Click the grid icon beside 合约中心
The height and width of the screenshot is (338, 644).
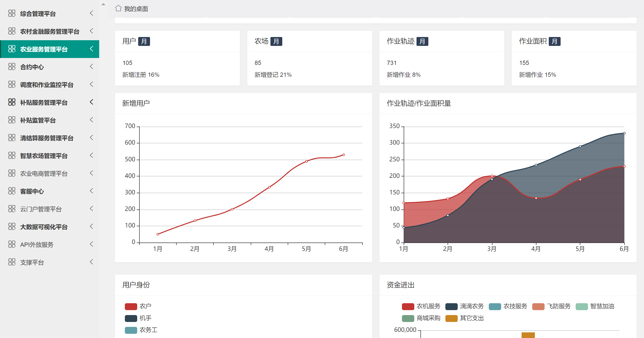12,67
